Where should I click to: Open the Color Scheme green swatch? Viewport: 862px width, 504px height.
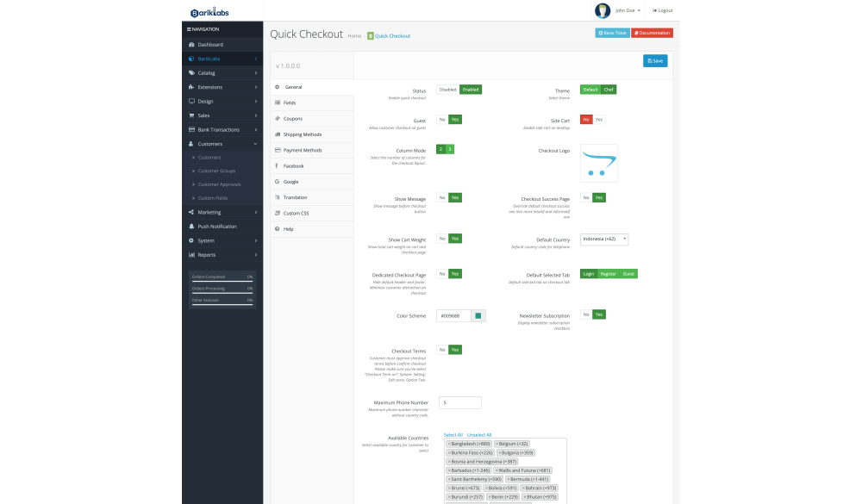pos(478,316)
